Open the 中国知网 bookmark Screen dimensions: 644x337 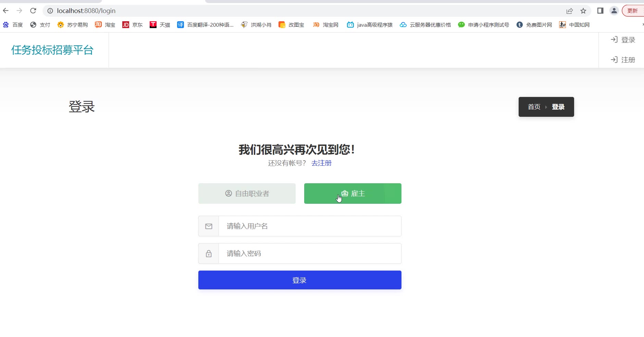(574, 25)
